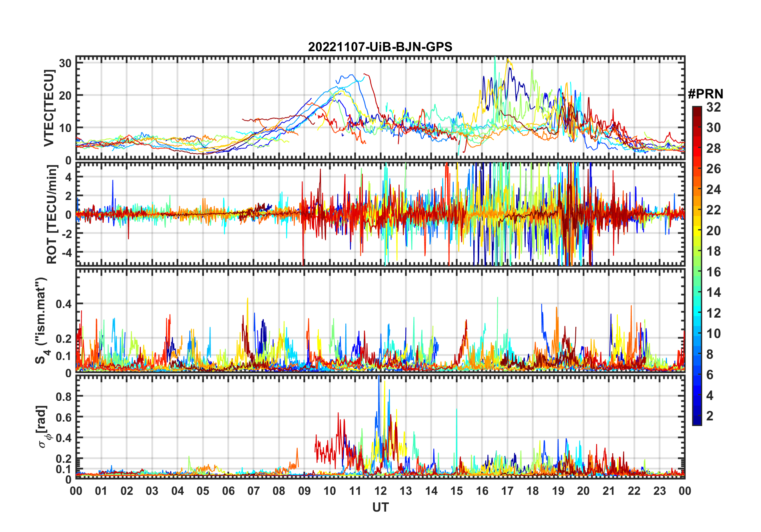This screenshot has height=532, width=761.
Task: Click the sigma phi y-axis tick 0.8
Action: [64, 396]
